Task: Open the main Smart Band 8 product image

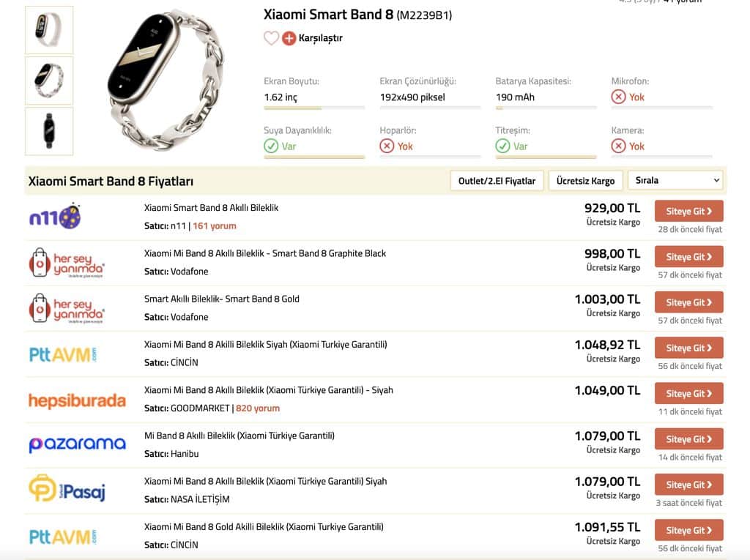Action: point(165,79)
